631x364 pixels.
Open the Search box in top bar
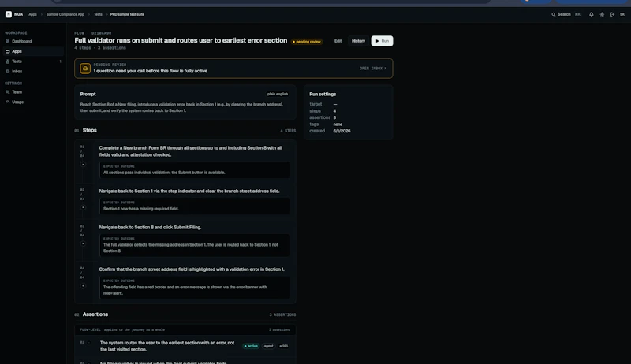[x=566, y=14]
